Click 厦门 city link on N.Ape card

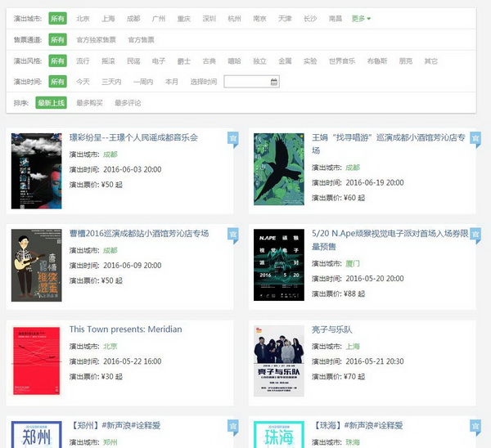(x=352, y=263)
